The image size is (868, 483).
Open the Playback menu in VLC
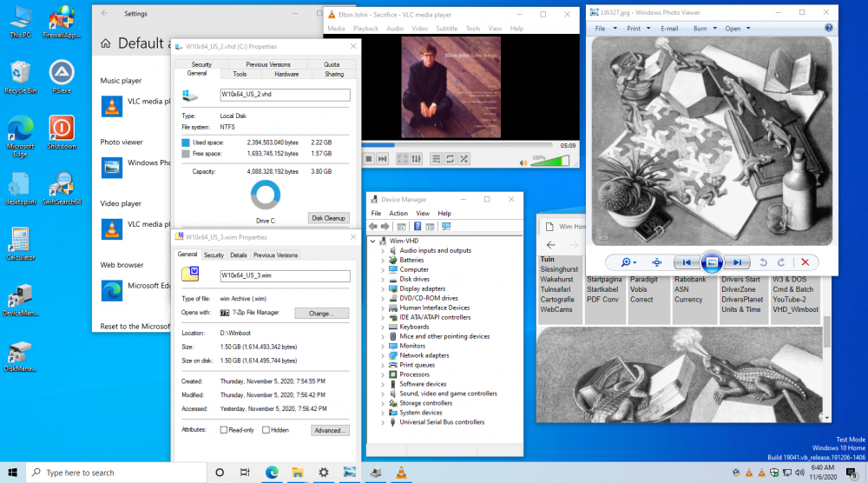pos(365,29)
